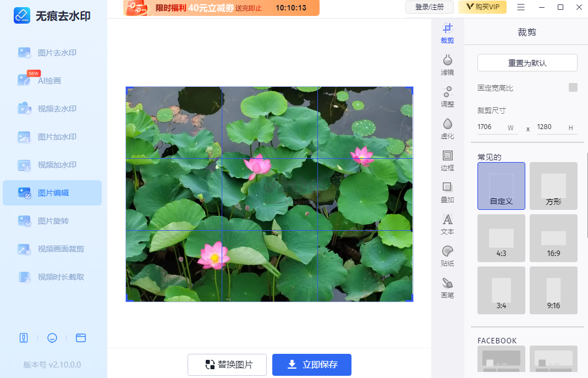
Task: Select the 虚化 (blur) tool
Action: (447, 126)
